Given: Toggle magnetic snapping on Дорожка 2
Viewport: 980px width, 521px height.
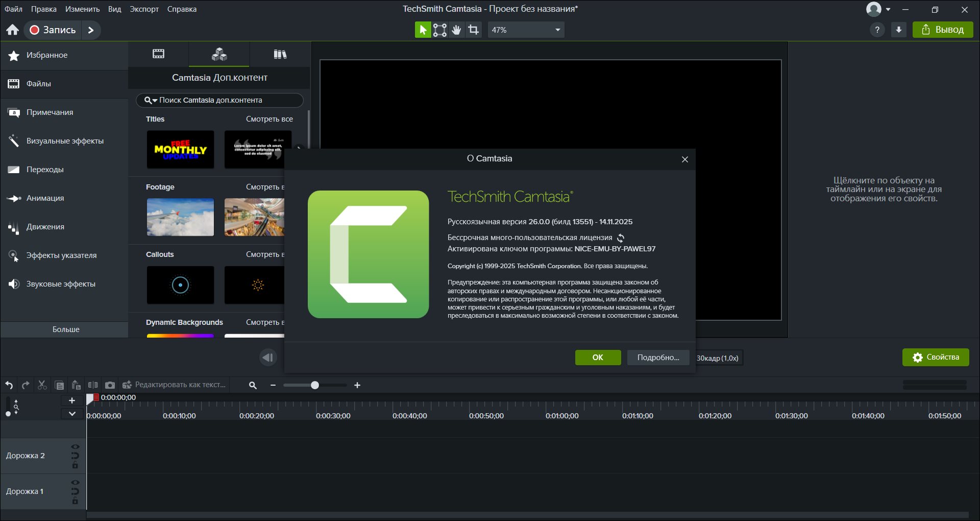Looking at the screenshot, I should pyautogui.click(x=76, y=456).
